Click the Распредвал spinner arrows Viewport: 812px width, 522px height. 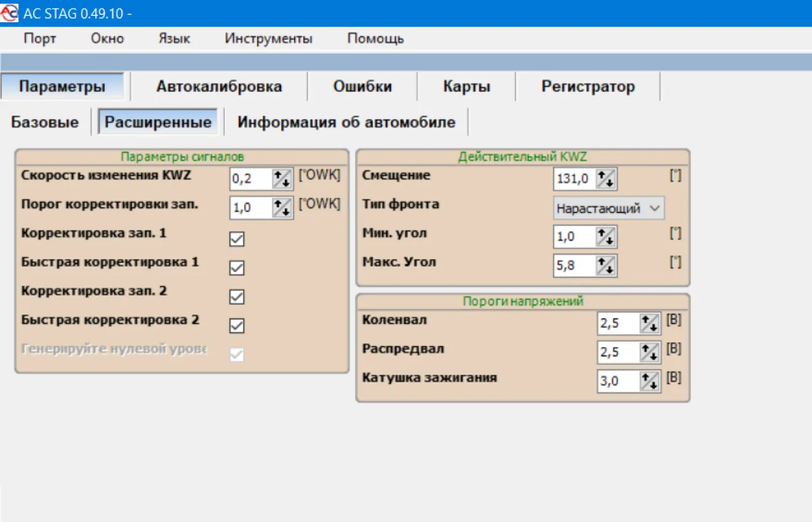pos(650,352)
